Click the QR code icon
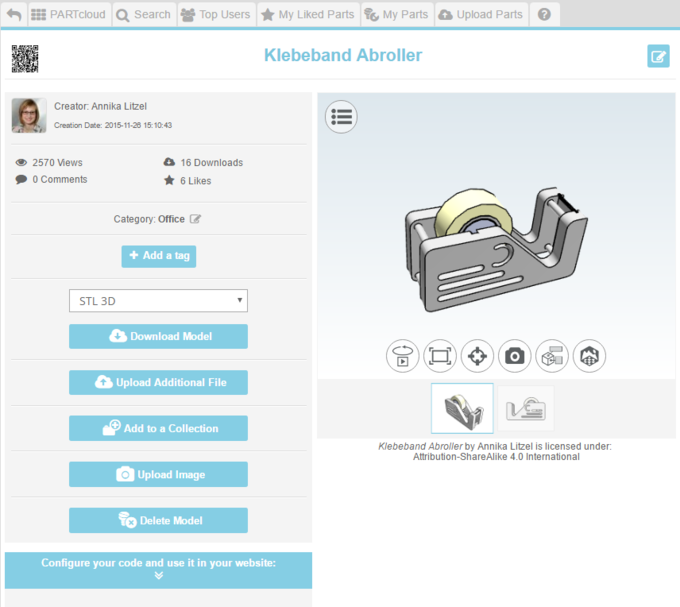 pos(25,58)
